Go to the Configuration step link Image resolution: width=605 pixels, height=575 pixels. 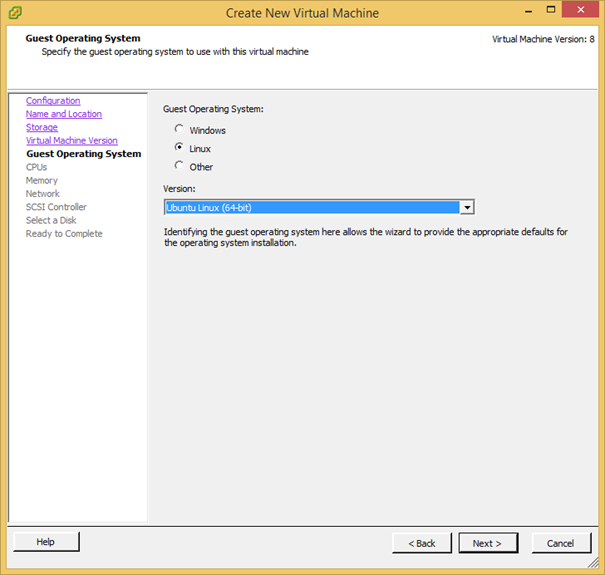coord(53,101)
